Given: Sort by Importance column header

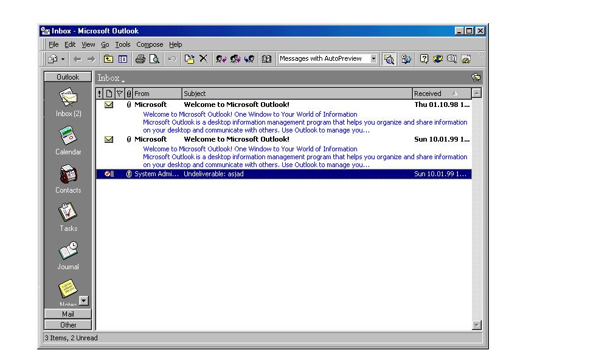Looking at the screenshot, I should point(100,94).
